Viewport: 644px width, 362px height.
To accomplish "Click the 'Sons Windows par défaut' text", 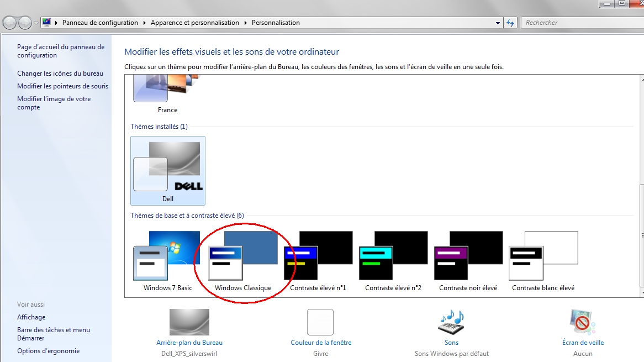I will (452, 354).
